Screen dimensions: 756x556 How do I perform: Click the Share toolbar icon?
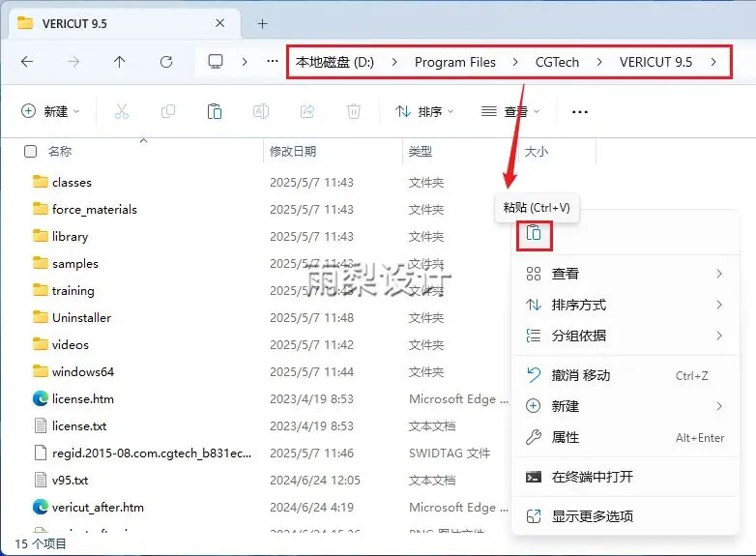pos(307,111)
